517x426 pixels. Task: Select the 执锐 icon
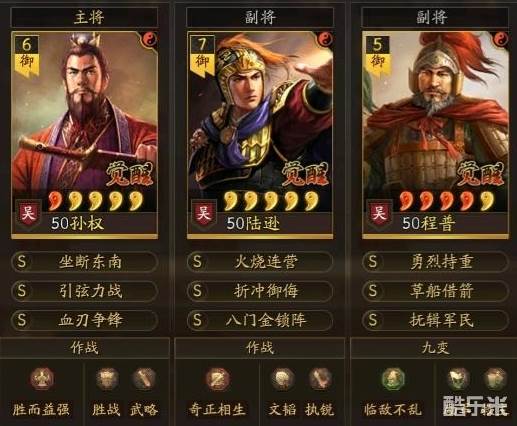tap(319, 379)
